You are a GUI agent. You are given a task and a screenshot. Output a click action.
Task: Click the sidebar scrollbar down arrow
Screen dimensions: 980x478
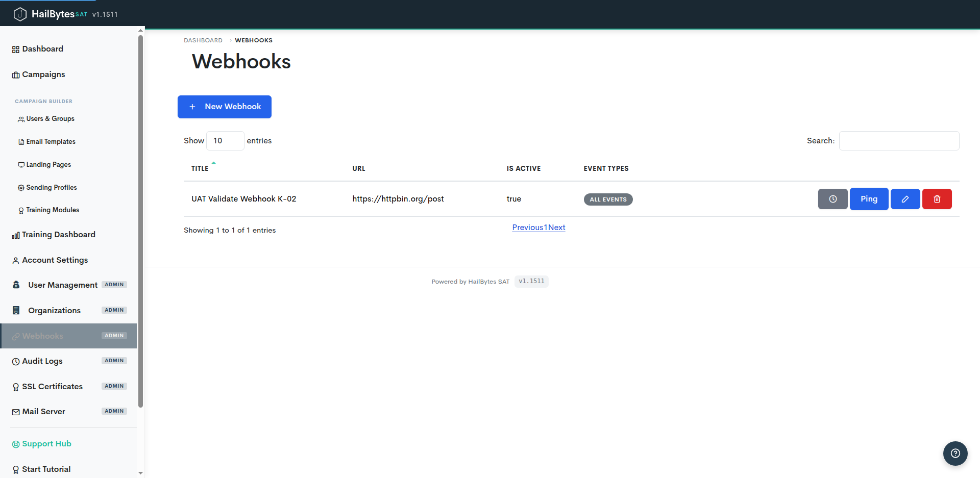click(x=141, y=473)
